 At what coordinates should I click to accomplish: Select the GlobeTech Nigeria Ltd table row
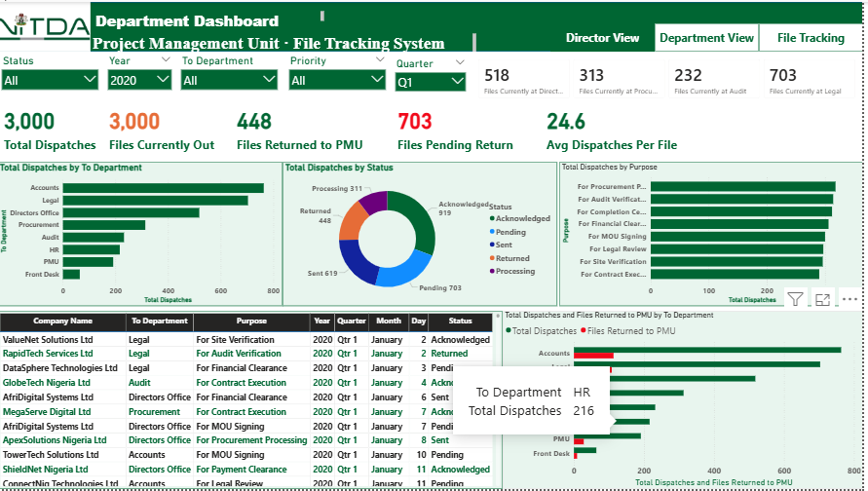[x=246, y=383]
